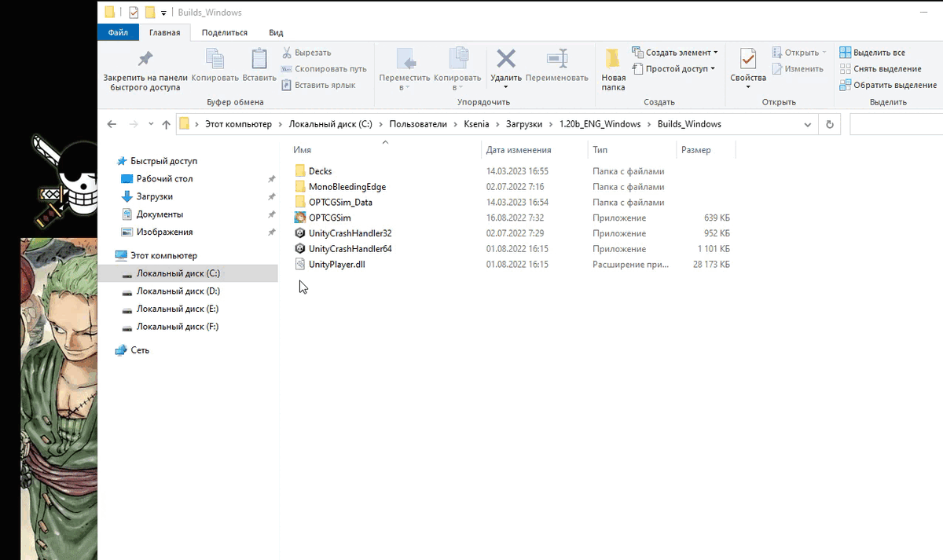Open the Файл menu tab
This screenshot has width=943, height=560.
point(119,32)
